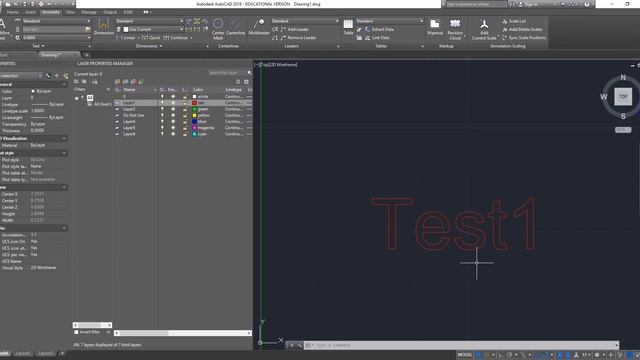This screenshot has width=640, height=360.
Task: Open the multileader style Standard dropdown
Action: 305,21
